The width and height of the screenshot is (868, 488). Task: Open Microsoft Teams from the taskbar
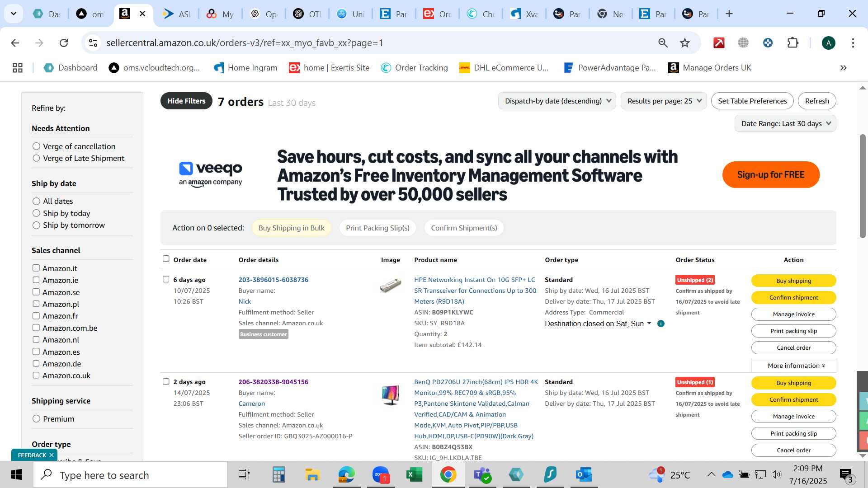[x=482, y=475]
